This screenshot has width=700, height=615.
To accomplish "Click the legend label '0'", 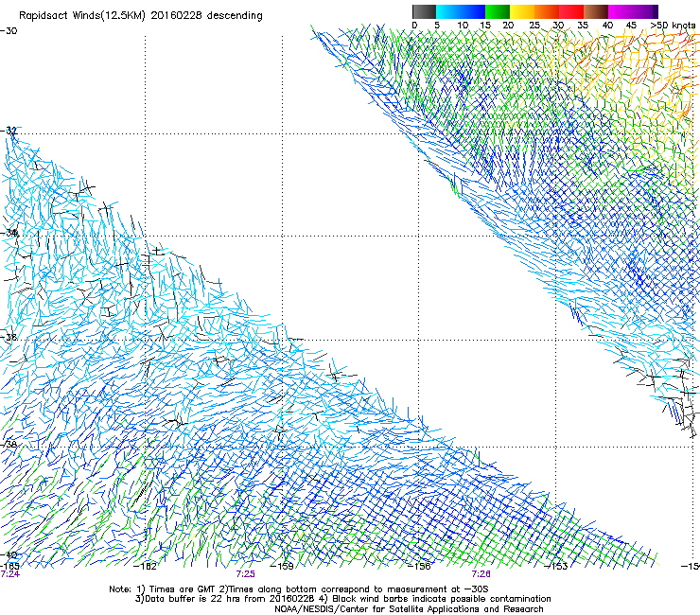I will 414,25.
